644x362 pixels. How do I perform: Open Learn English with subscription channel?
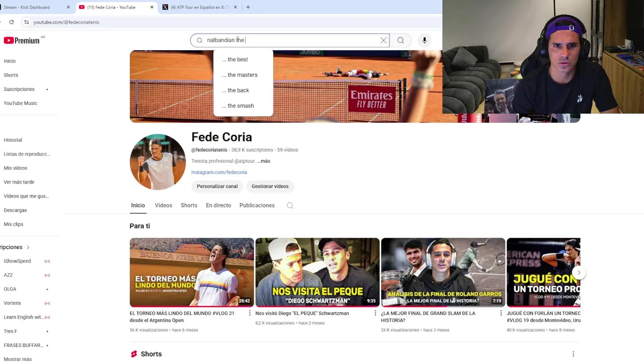23,317
